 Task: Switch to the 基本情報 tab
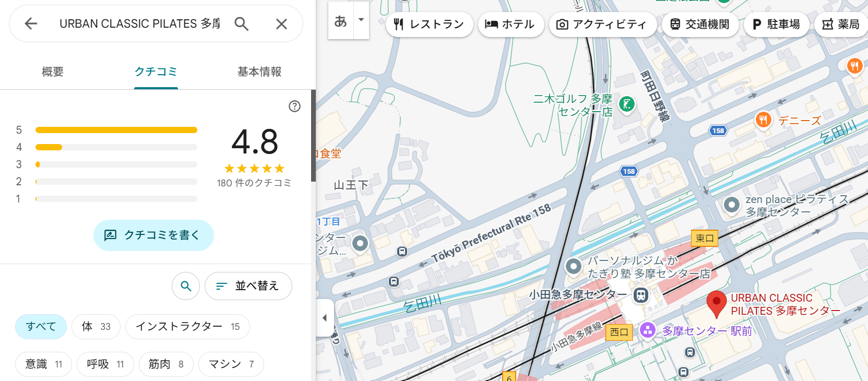(x=259, y=72)
